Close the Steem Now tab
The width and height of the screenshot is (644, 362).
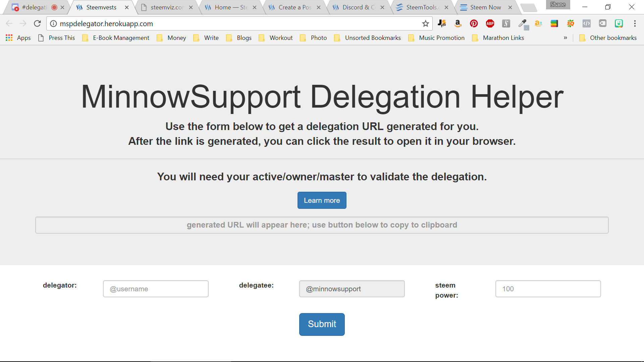[510, 7]
